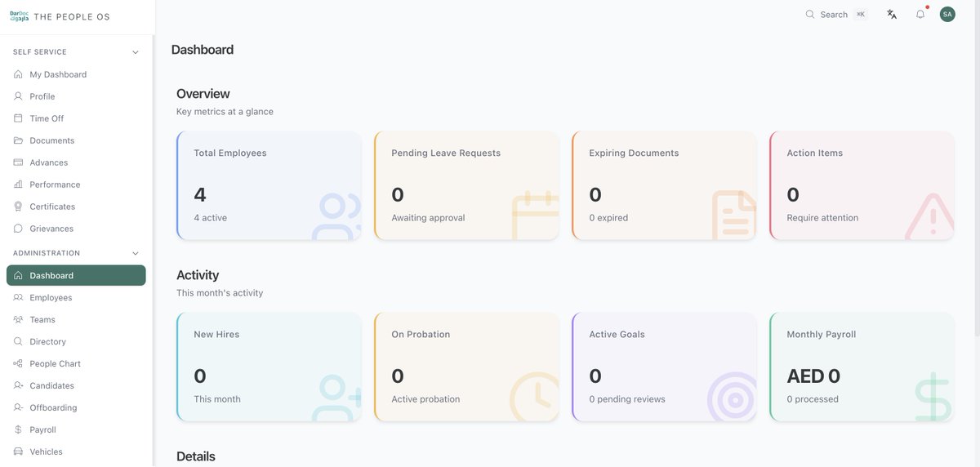Open the SA user avatar menu
Screen dimensions: 980x467
(947, 15)
